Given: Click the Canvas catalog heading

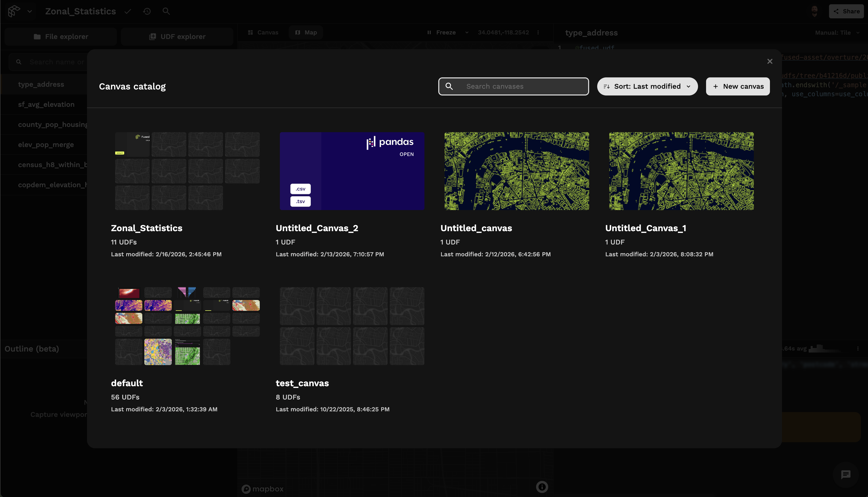Looking at the screenshot, I should [132, 87].
